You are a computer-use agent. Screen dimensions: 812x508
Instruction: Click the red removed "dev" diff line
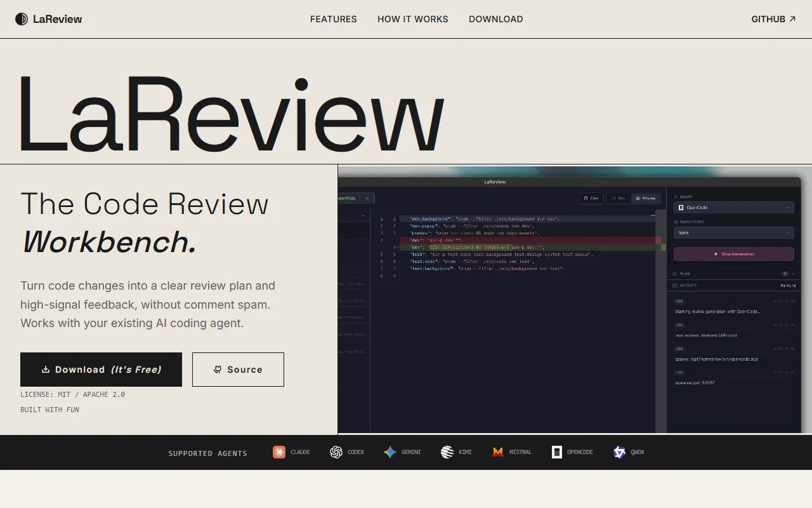(x=530, y=241)
